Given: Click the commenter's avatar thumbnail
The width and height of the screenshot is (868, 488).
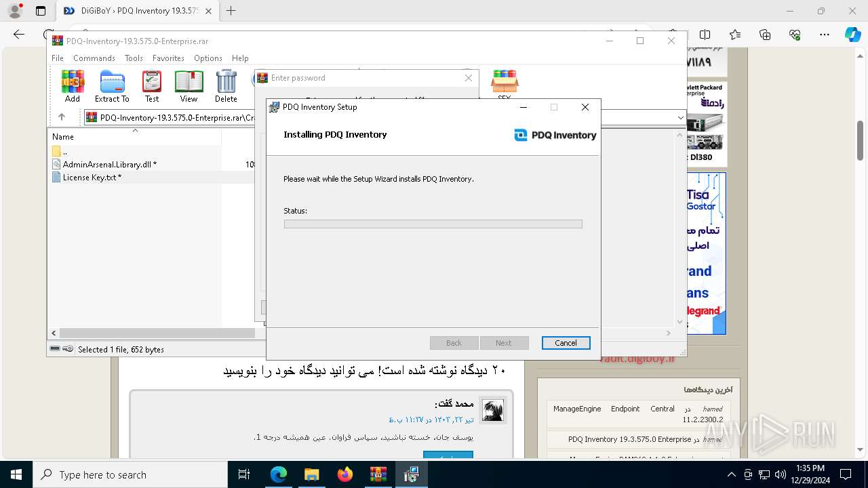Looking at the screenshot, I should click(x=493, y=410).
